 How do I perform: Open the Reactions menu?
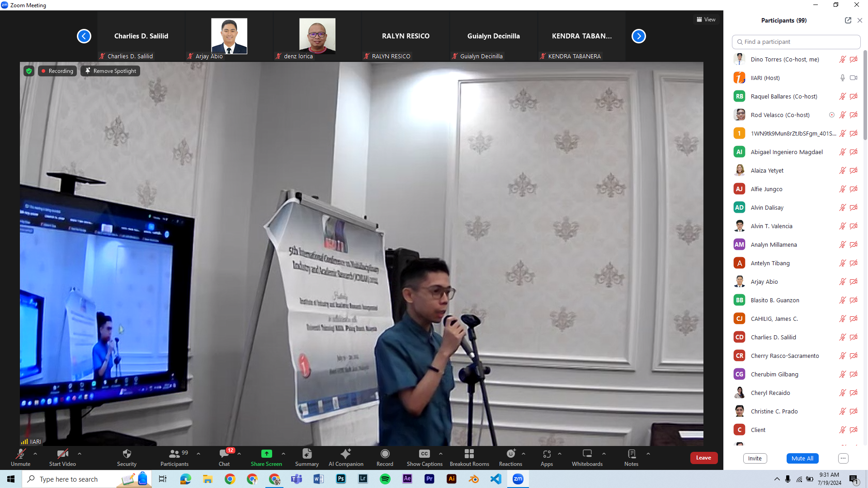[510, 457]
